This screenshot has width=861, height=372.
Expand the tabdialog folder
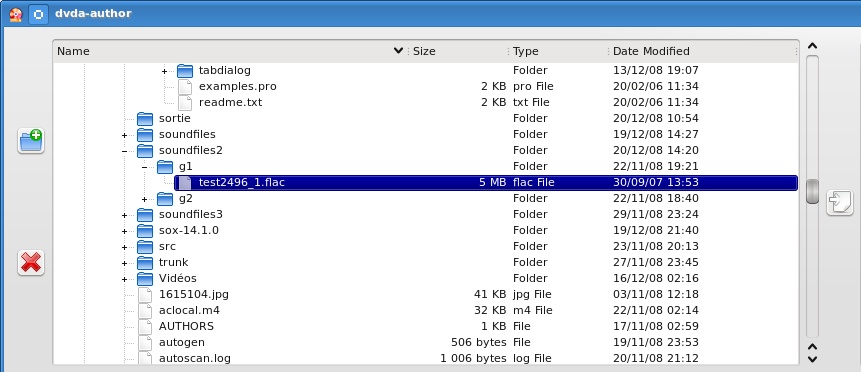pyautogui.click(x=165, y=71)
